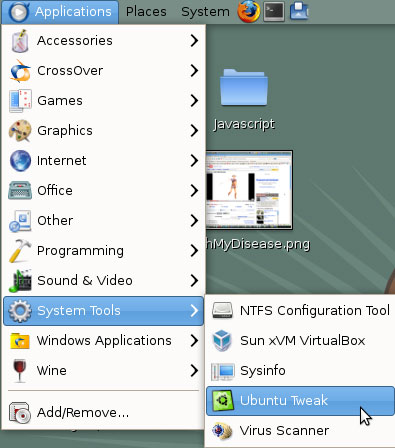Click the CrossOver icon

20,71
